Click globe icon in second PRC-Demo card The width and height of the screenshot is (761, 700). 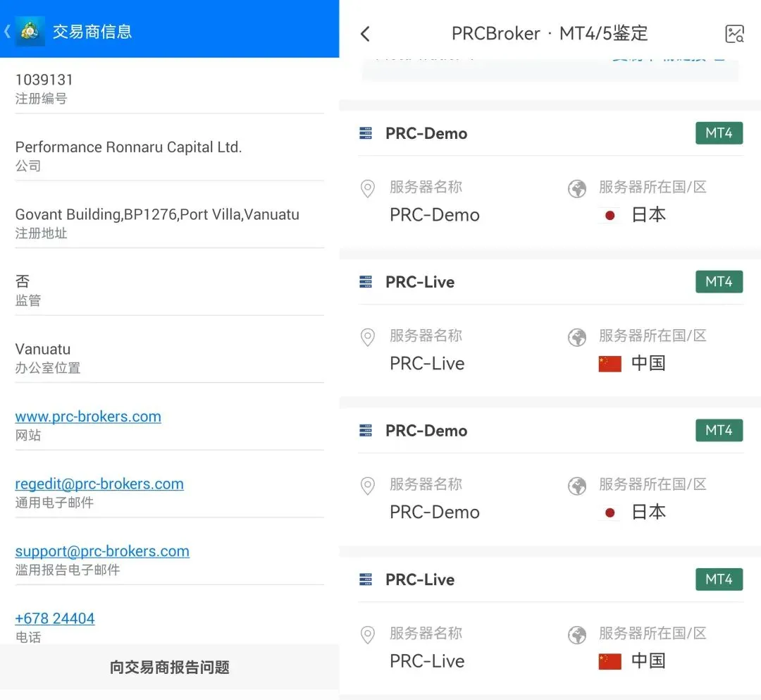coord(577,486)
